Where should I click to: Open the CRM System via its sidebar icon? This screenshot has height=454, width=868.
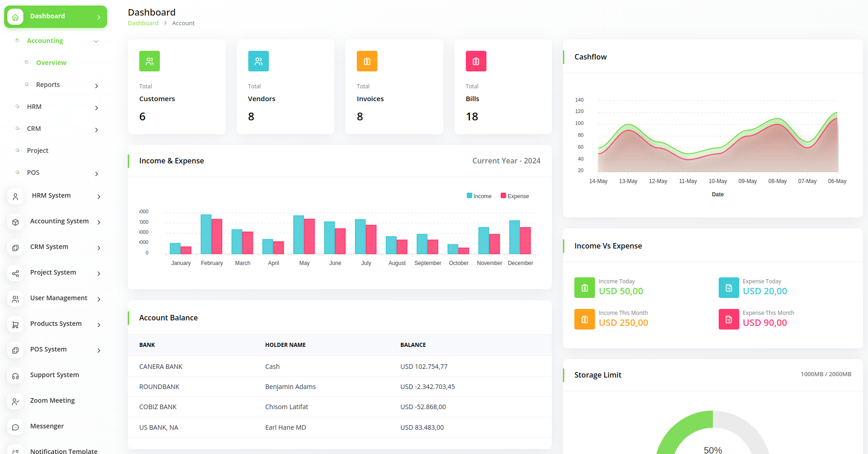point(16,248)
